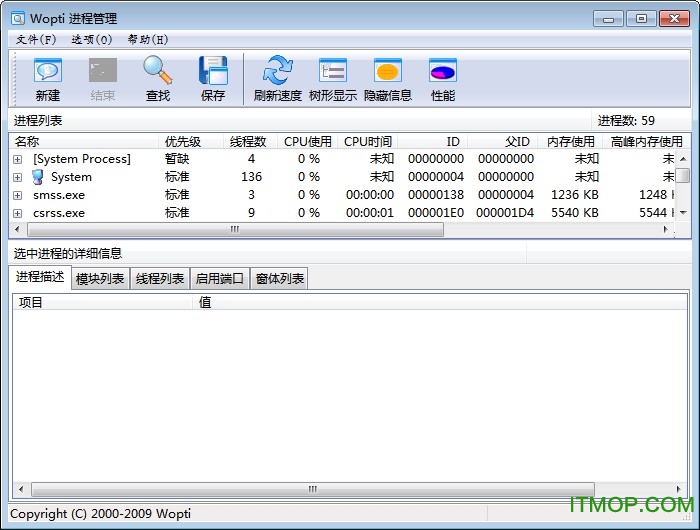Expand the smss.exe tree node
This screenshot has height=530, width=700.
(17, 195)
